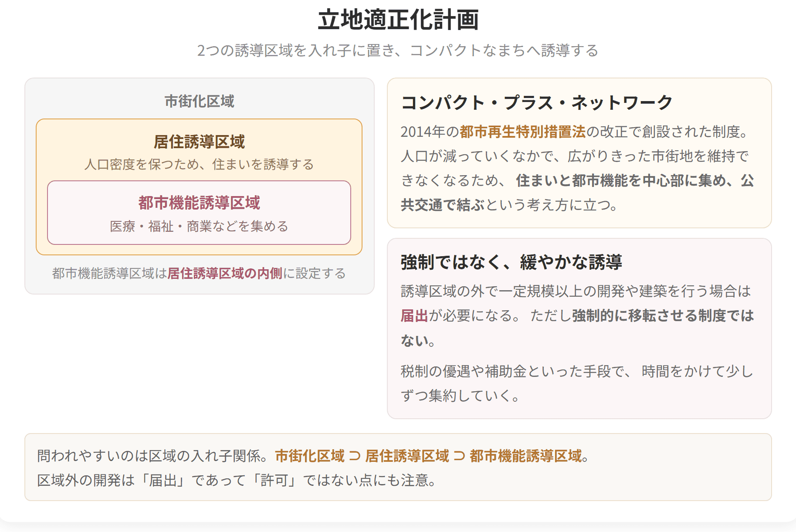796x532 pixels.
Task: Click the bold phrase 住まいと都市機能を中心部に集め
Action: click(621, 180)
